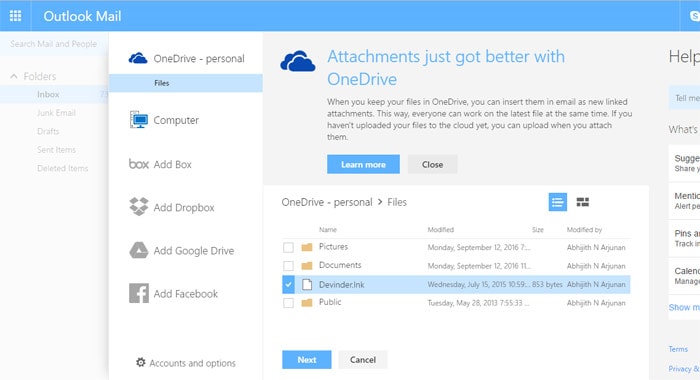The image size is (700, 380).
Task: Click Outlook Mail title
Action: [82, 16]
